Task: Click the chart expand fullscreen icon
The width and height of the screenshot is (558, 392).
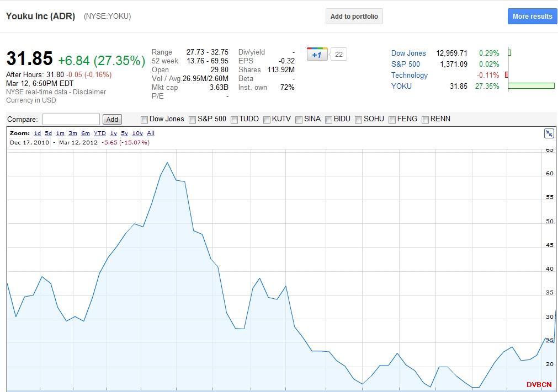Action: 549,133
